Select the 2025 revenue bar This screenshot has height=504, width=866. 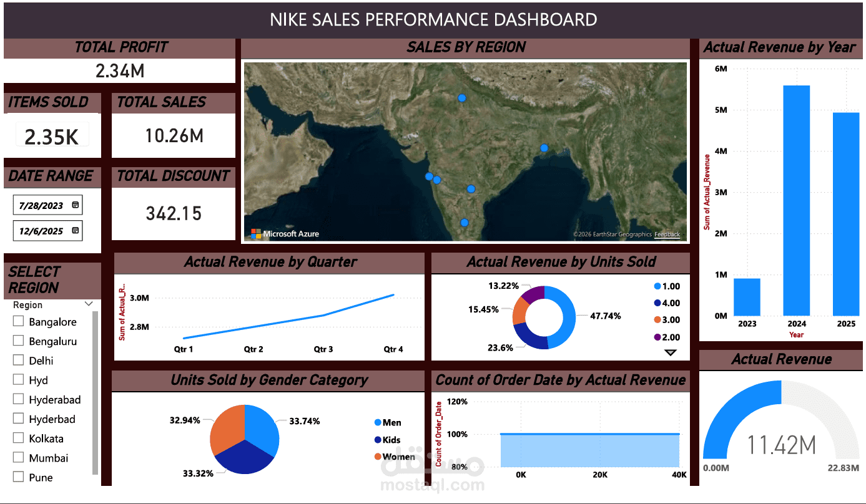point(846,214)
